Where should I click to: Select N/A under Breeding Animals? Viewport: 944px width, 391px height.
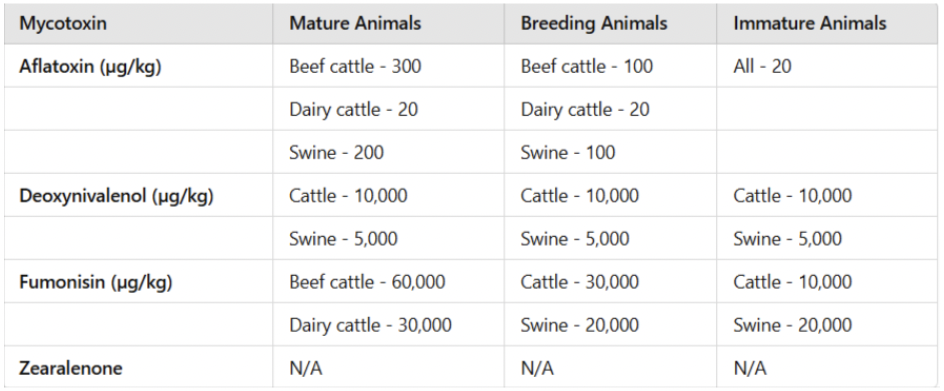537,368
